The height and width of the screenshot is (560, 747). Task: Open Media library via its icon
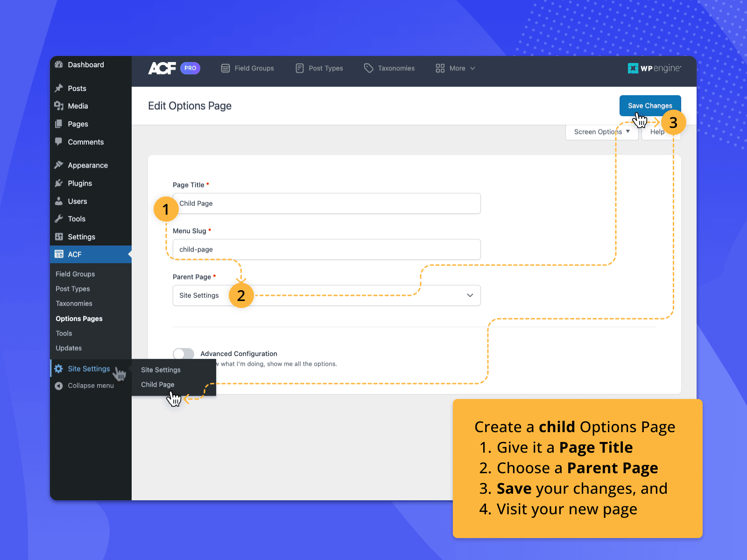(x=59, y=106)
